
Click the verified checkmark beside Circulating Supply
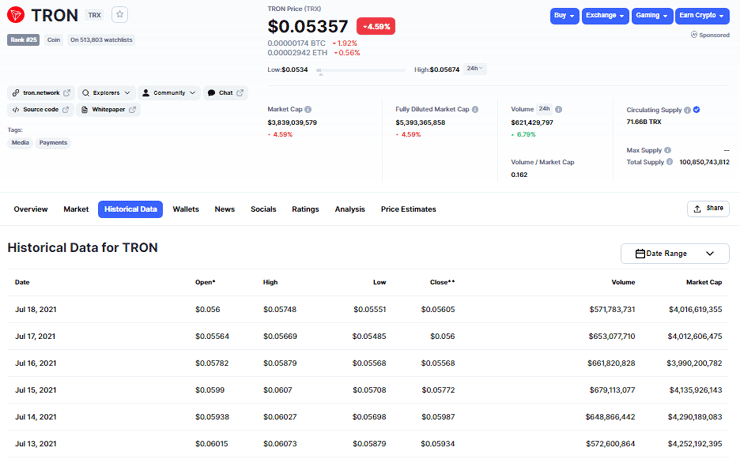(x=697, y=110)
